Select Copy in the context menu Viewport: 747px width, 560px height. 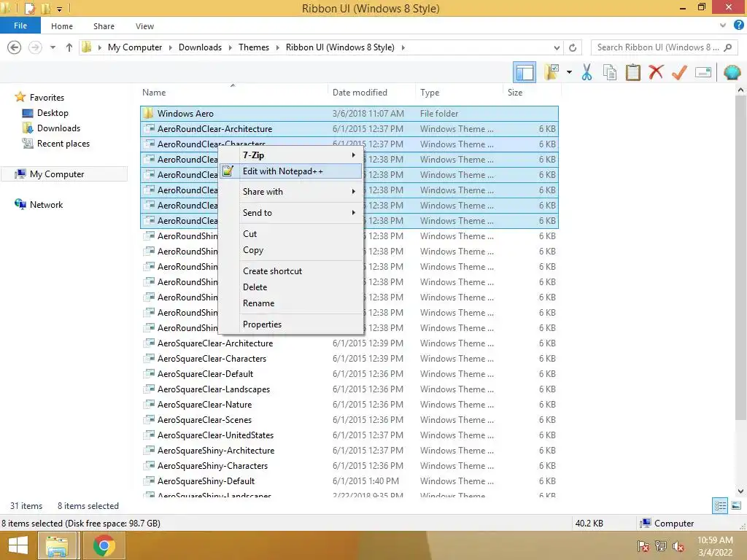(x=291, y=250)
